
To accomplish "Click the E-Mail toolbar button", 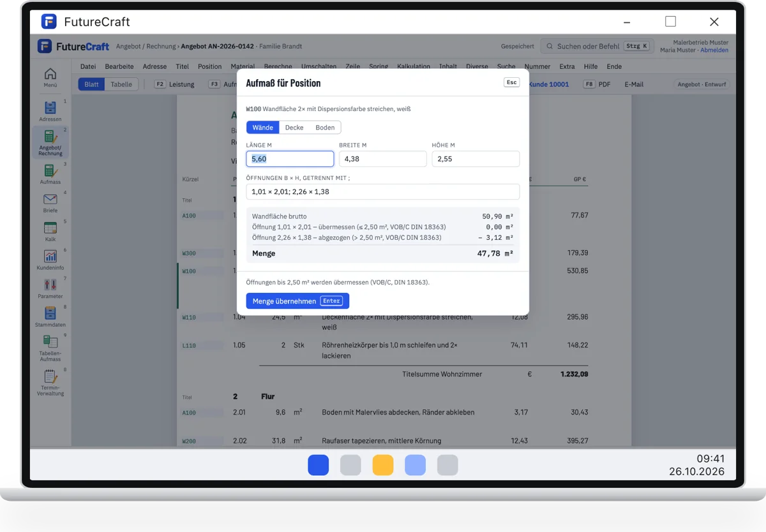I will [634, 84].
